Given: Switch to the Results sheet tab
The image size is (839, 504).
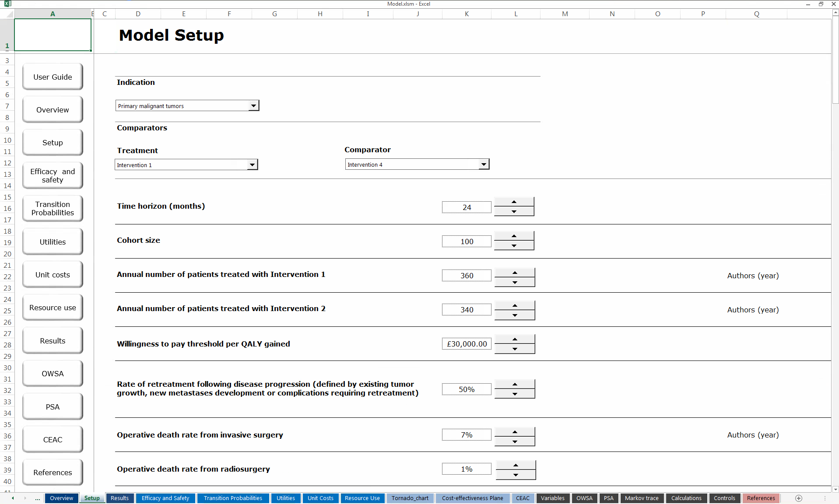Looking at the screenshot, I should coord(119,498).
